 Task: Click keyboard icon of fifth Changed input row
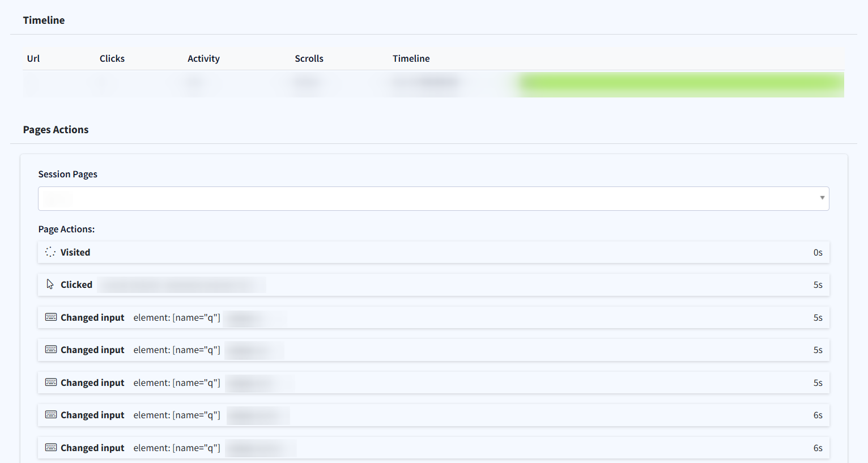point(51,448)
